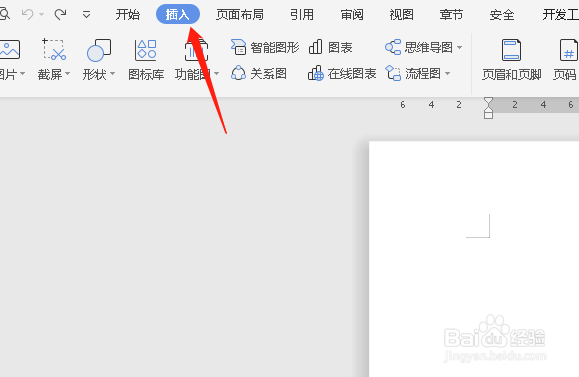Image resolution: width=579 pixels, height=377 pixels.
Task: Expand the 形状 dropdown arrow
Action: [113, 74]
